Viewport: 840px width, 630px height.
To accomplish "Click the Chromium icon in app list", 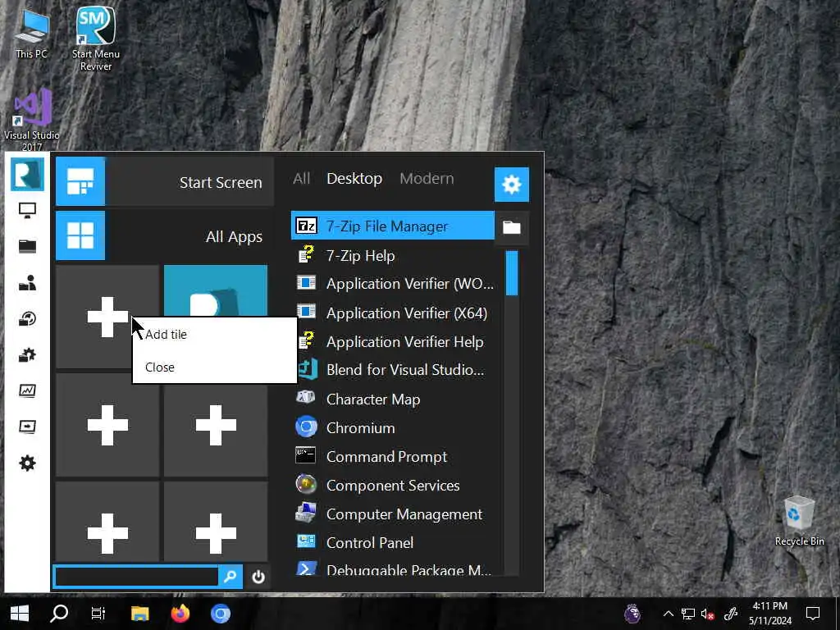I will coord(306,427).
